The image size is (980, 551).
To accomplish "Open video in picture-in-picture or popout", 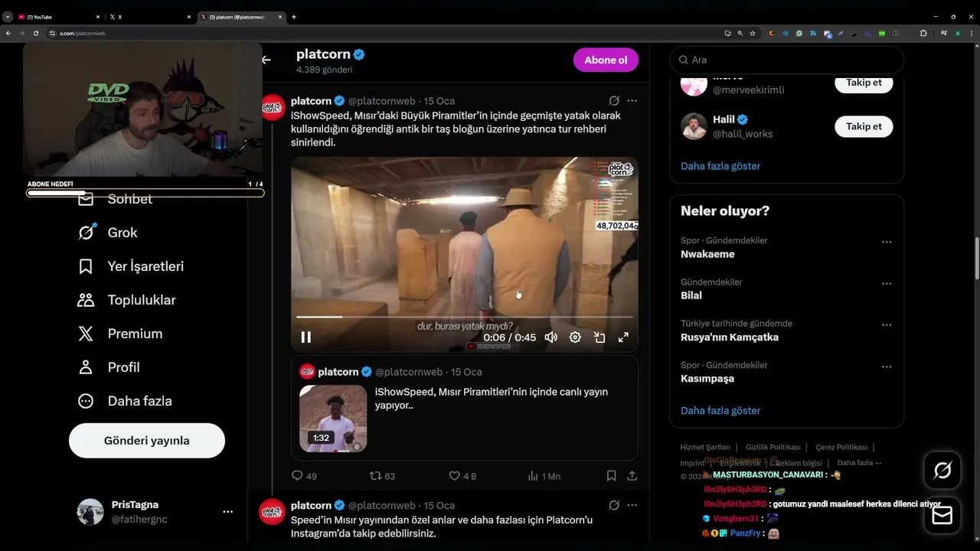I will click(x=599, y=337).
